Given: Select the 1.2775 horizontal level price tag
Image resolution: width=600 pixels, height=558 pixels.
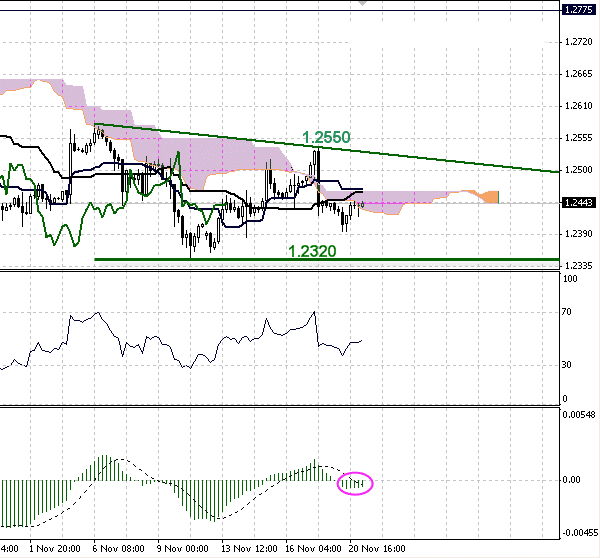Looking at the screenshot, I should [579, 10].
